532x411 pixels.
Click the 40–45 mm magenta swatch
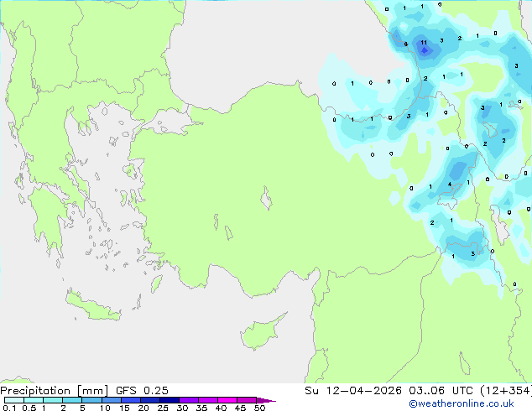coord(227,400)
